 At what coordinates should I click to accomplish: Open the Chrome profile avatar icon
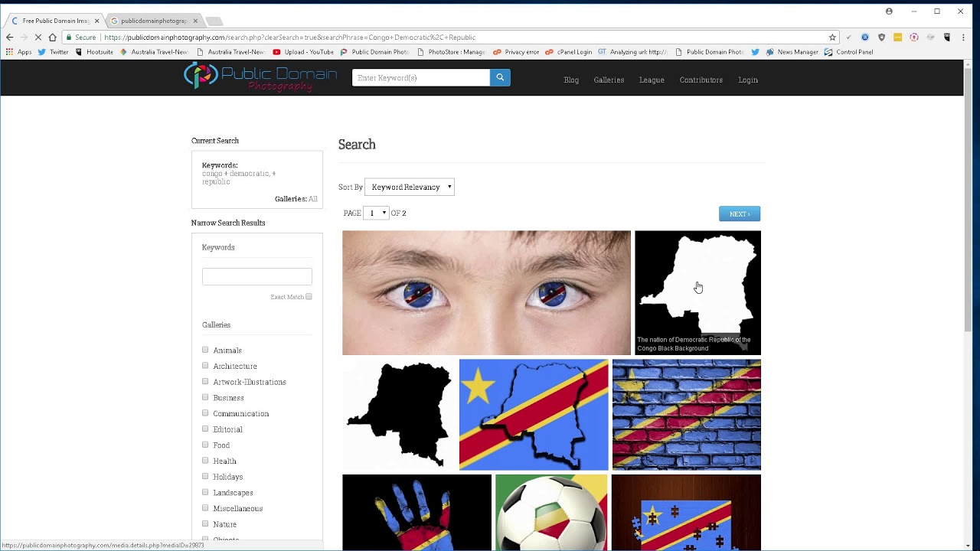[889, 11]
